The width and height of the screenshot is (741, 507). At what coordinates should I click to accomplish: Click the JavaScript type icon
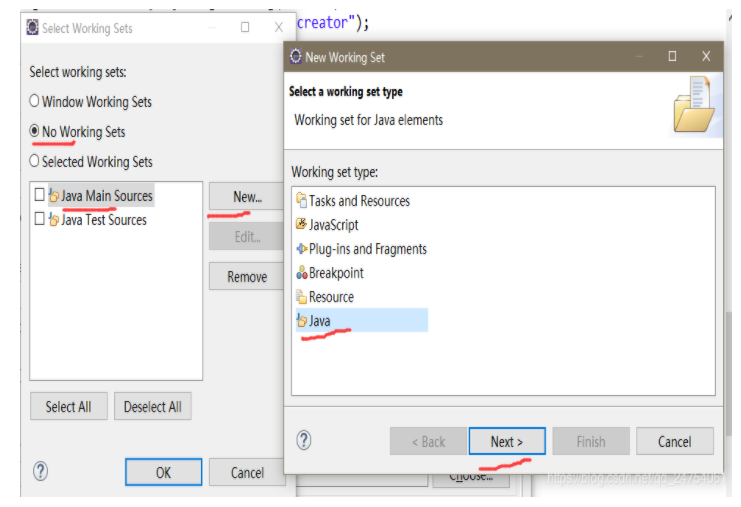[302, 223]
